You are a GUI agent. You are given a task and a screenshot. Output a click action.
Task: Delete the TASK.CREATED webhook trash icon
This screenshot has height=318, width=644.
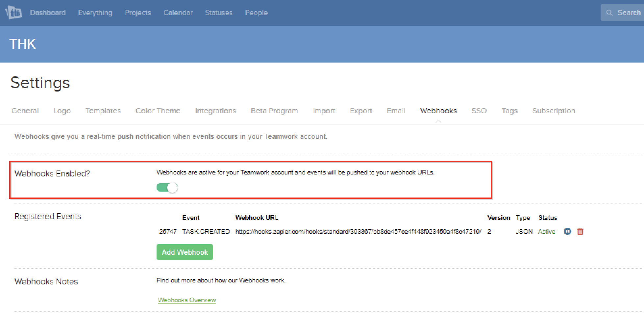point(580,231)
